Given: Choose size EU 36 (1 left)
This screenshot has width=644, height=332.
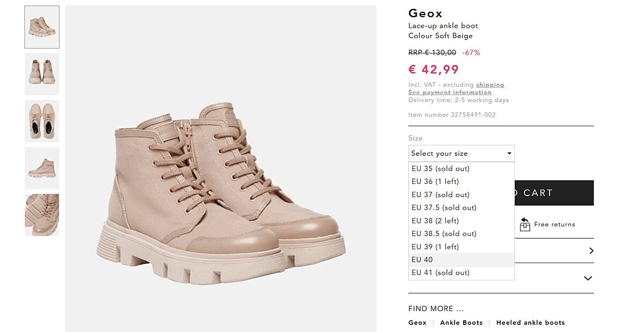Looking at the screenshot, I should (x=435, y=182).
